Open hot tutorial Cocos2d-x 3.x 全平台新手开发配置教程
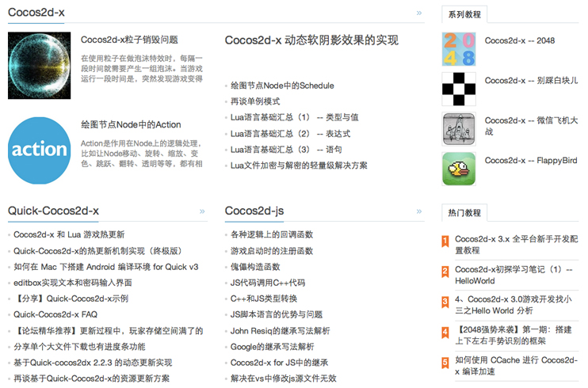The height and width of the screenshot is (388, 588). click(517, 245)
